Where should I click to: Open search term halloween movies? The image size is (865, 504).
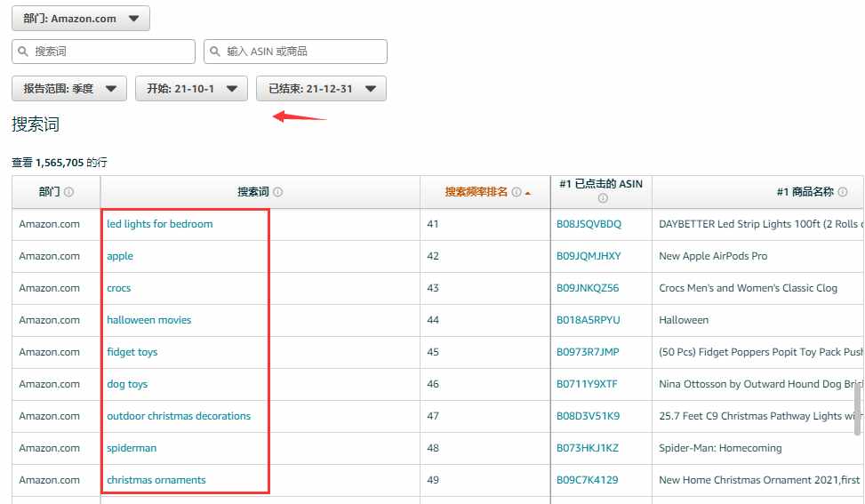149,320
